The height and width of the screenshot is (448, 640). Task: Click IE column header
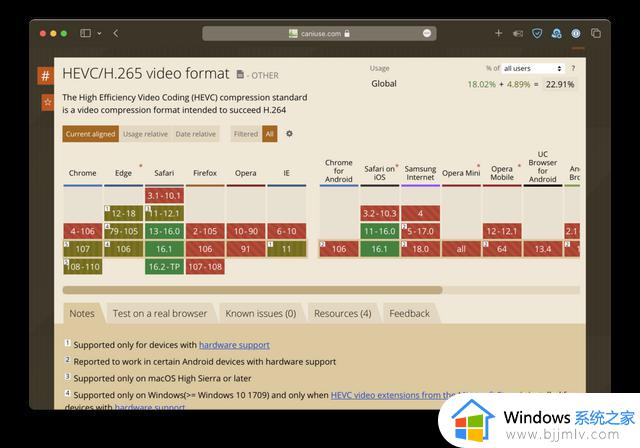287,173
